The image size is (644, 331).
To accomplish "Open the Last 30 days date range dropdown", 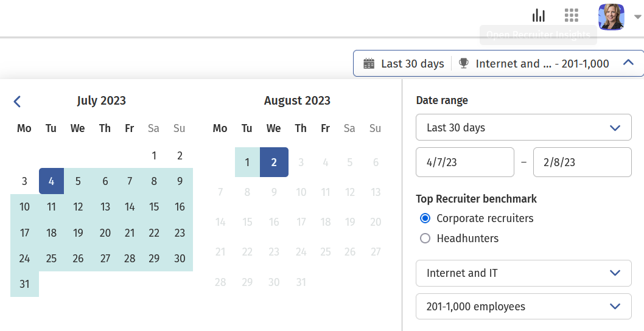I will point(523,128).
